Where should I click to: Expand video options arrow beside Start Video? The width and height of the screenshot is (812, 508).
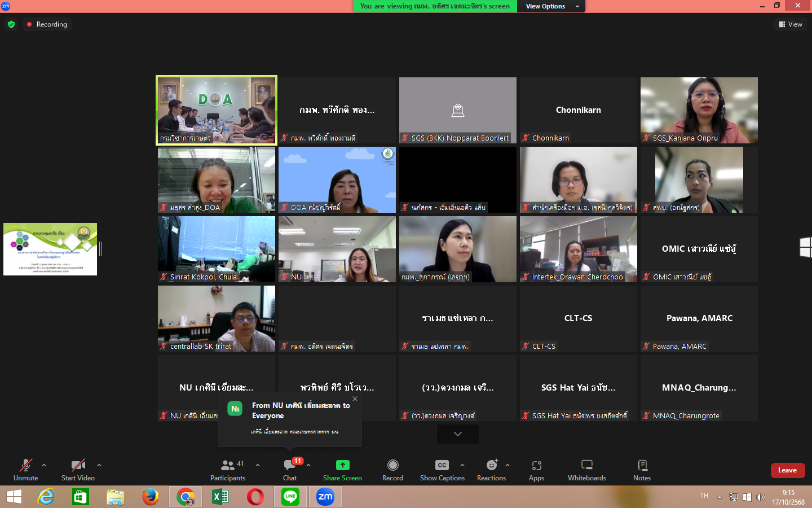click(99, 465)
